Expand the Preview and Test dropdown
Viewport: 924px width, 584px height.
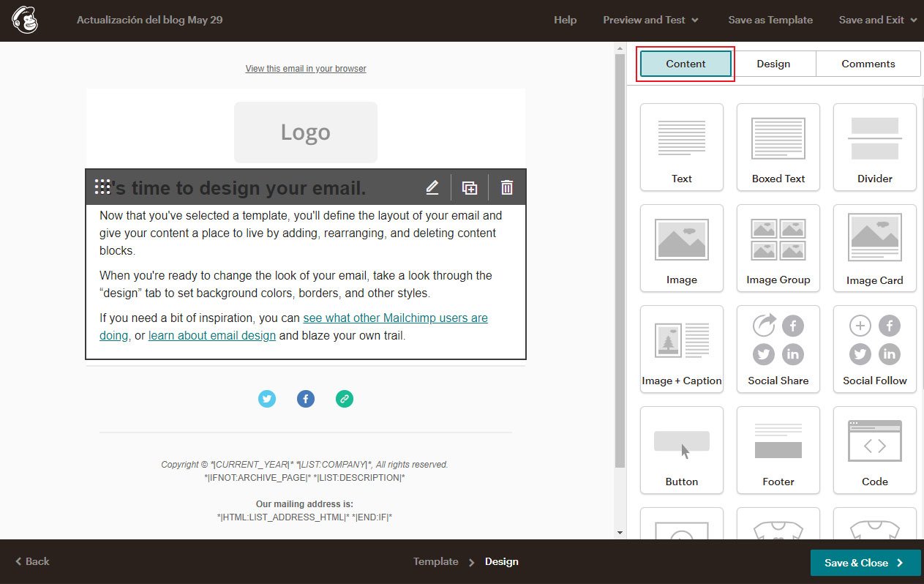(x=650, y=20)
